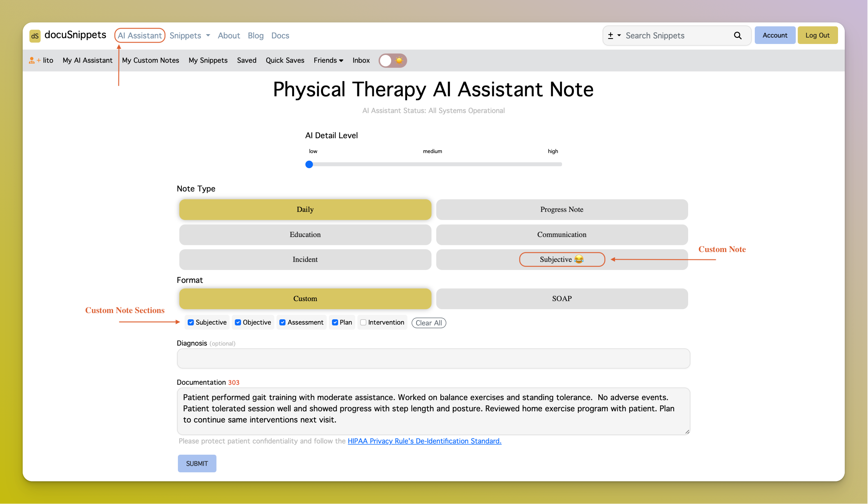Open the Friends dropdown
Screen dimensions: 868x504
(x=328, y=60)
